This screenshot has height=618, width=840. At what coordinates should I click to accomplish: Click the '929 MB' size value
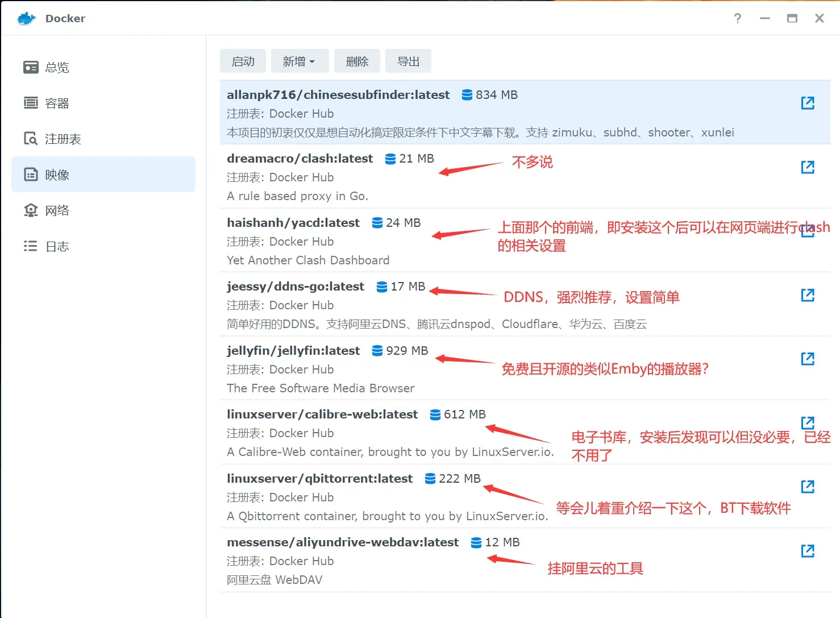tap(407, 351)
